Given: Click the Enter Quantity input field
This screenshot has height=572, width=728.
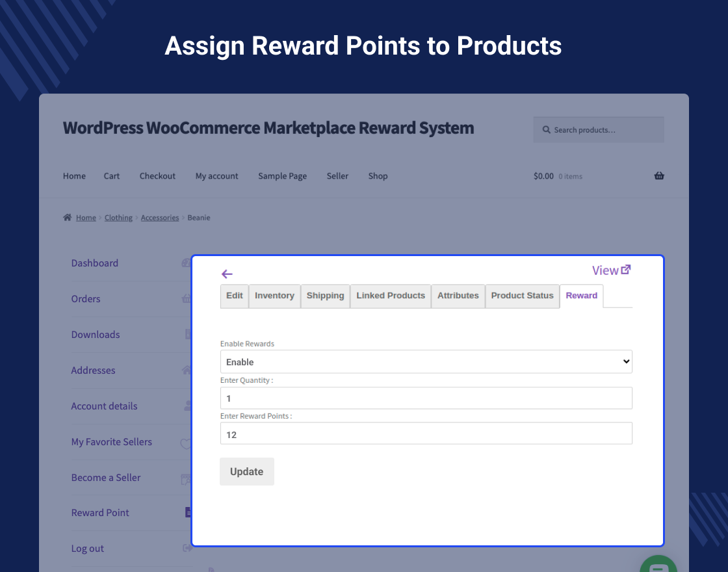Looking at the screenshot, I should 426,398.
